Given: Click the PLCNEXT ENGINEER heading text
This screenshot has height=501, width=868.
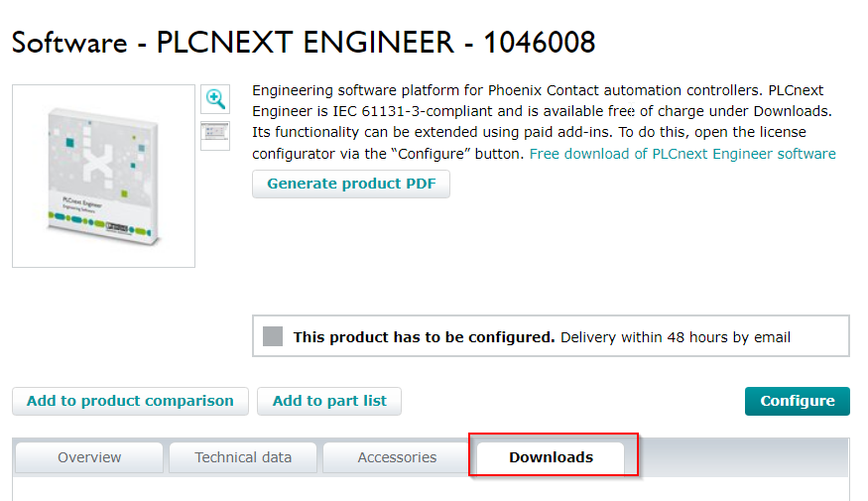Looking at the screenshot, I should coord(305,42).
